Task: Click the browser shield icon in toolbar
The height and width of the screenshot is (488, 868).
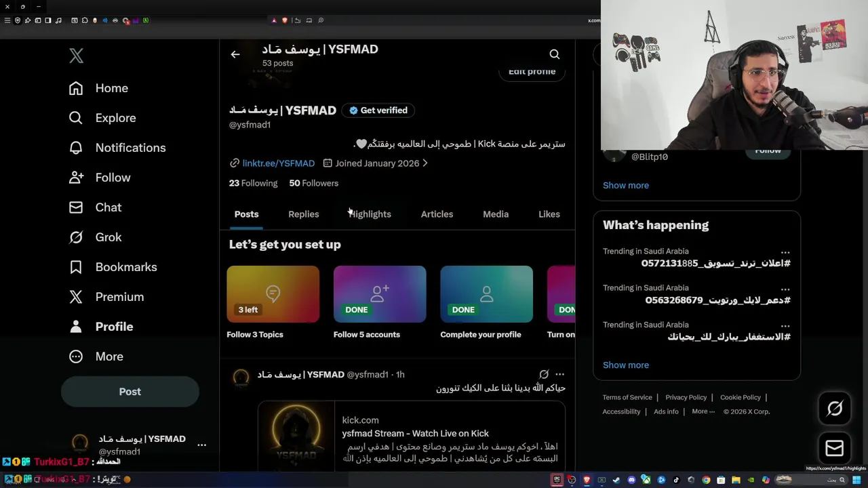Action: pyautogui.click(x=18, y=20)
